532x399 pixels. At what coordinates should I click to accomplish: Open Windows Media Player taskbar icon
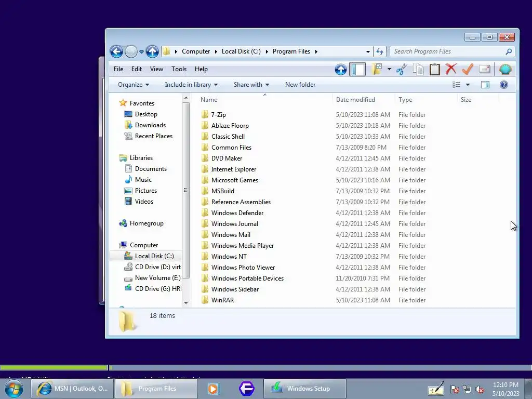[x=214, y=389]
